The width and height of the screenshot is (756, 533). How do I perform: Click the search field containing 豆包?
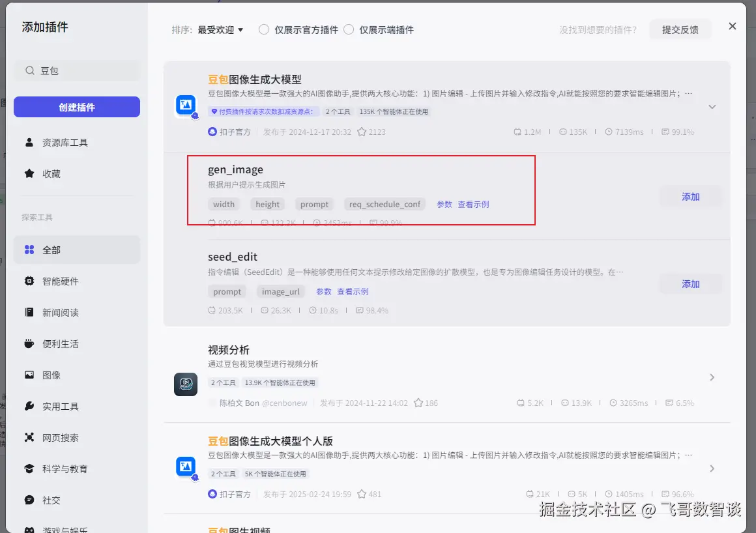(x=77, y=71)
